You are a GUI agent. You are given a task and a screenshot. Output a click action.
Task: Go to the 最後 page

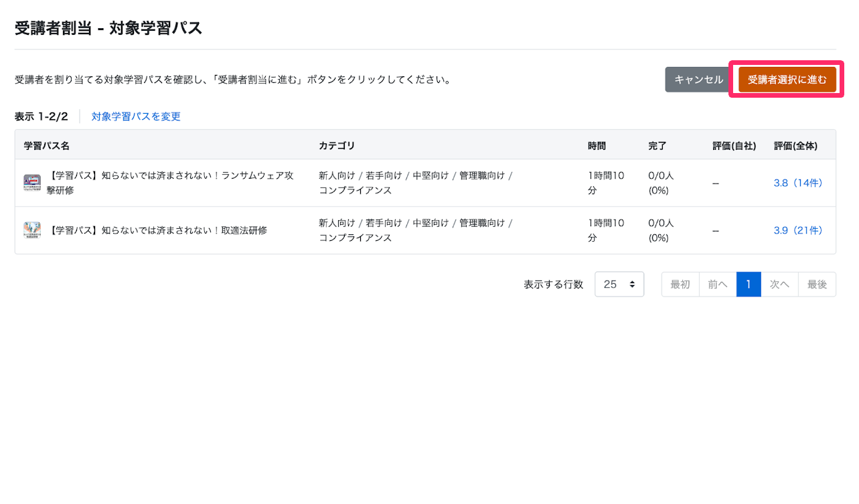click(x=817, y=284)
